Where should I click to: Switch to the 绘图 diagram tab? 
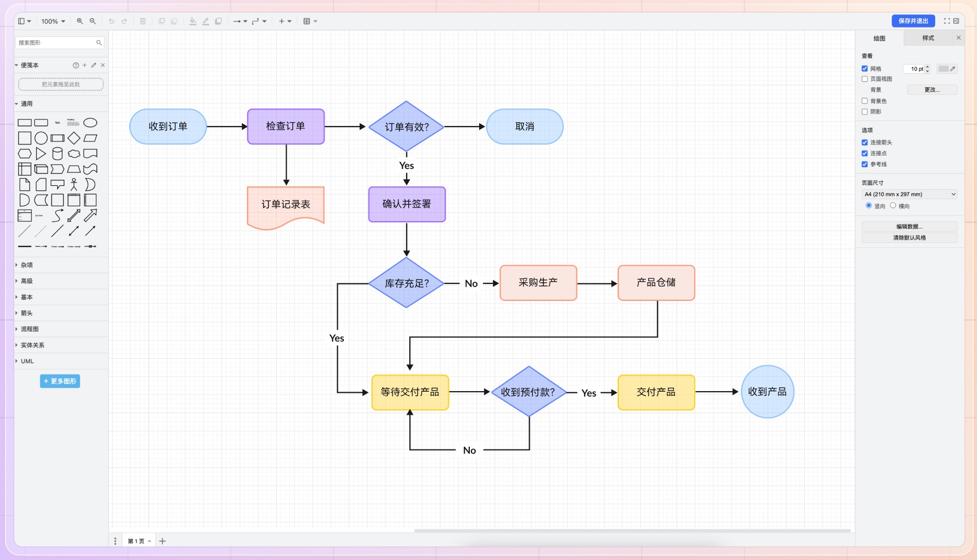coord(879,38)
